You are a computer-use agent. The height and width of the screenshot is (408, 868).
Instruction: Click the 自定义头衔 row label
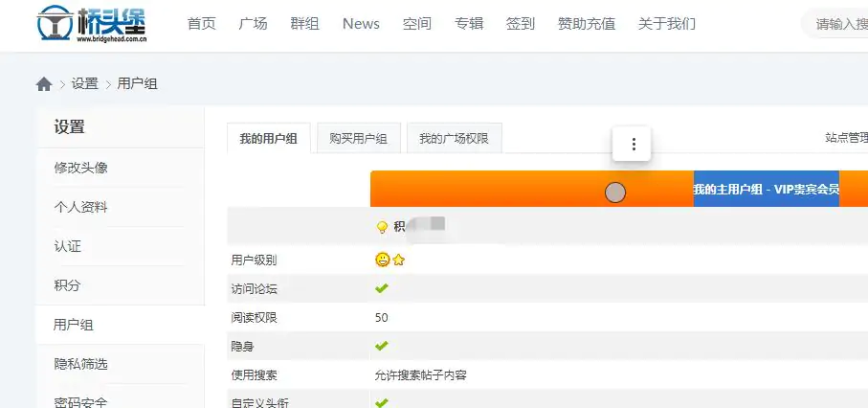pos(259,403)
